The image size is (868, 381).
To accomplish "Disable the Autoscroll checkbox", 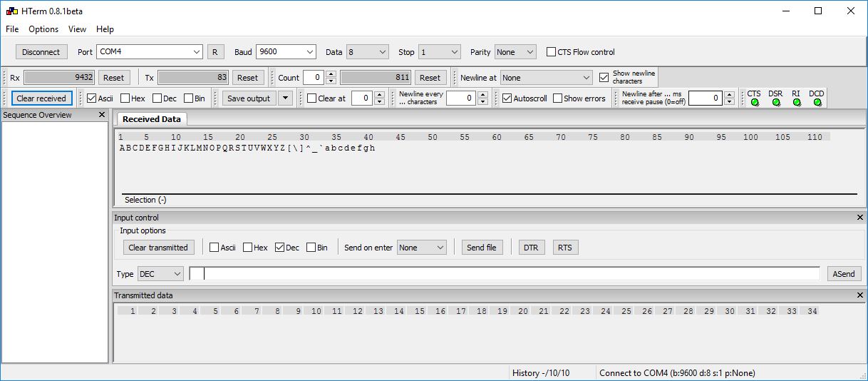I will point(507,98).
